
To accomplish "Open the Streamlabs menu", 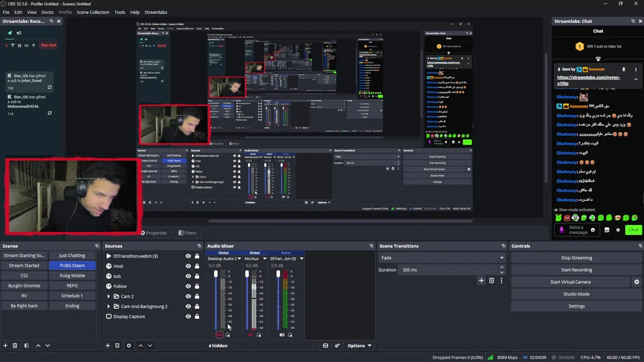I will tap(155, 12).
